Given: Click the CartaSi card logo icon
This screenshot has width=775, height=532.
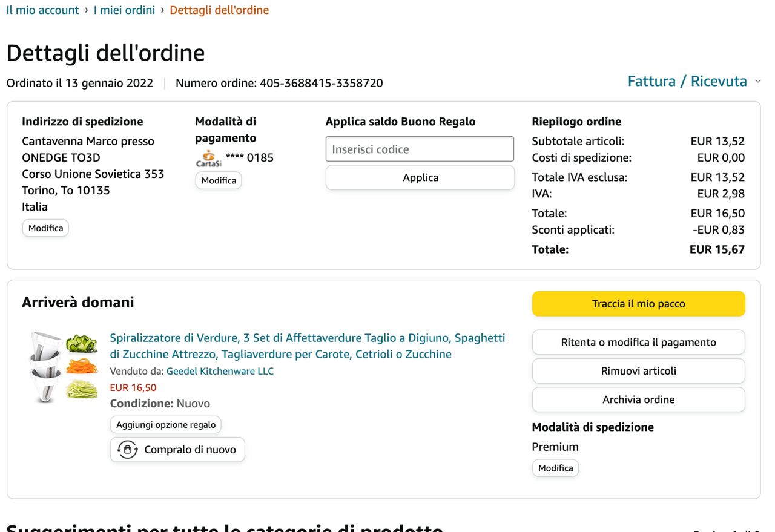Looking at the screenshot, I should pos(208,159).
